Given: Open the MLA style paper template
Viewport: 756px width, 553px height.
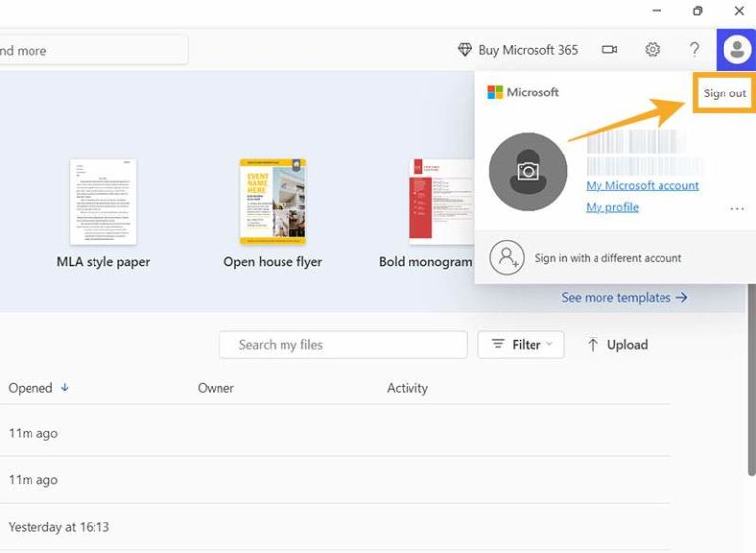Looking at the screenshot, I should [x=103, y=203].
